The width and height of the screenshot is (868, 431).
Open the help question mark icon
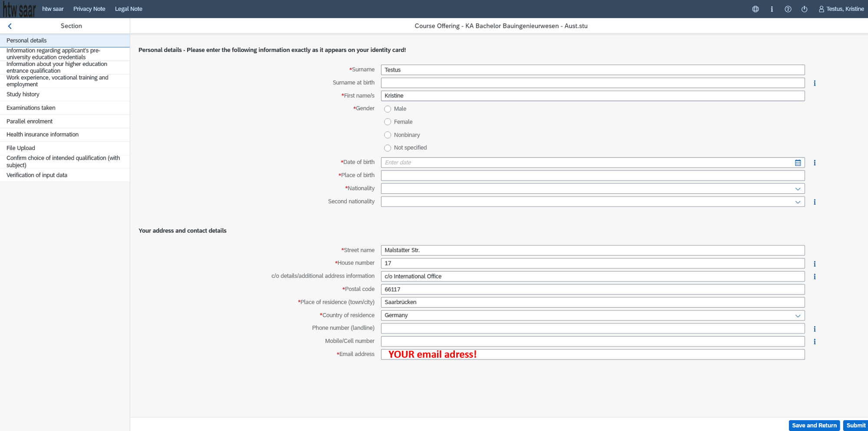788,9
